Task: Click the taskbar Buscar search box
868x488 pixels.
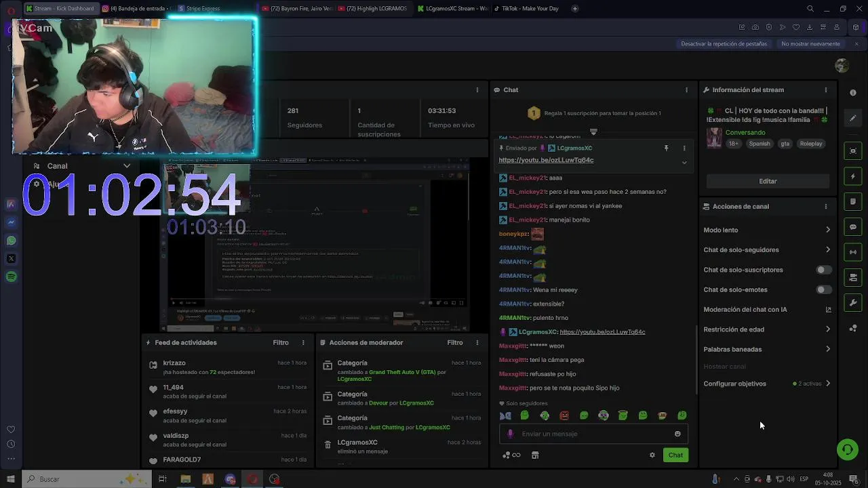Action: click(87, 479)
